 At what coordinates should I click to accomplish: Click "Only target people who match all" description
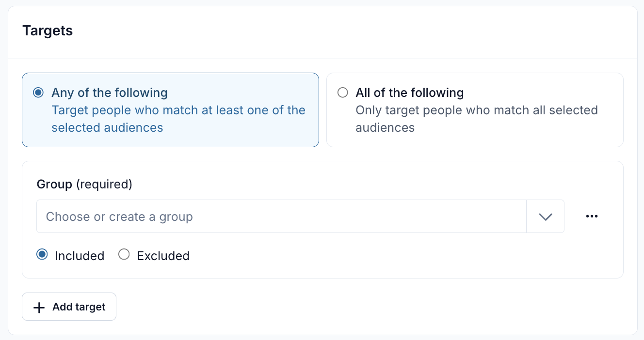pyautogui.click(x=476, y=110)
